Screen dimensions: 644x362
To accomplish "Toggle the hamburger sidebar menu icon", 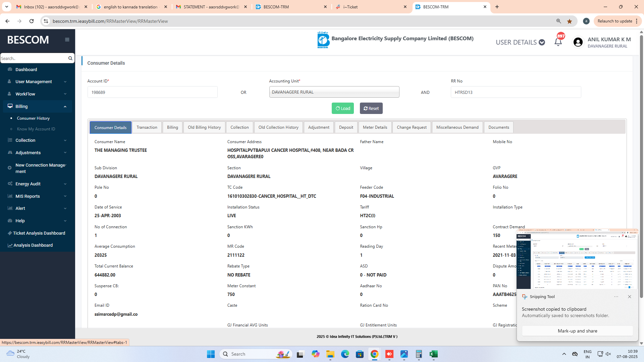I will point(67,40).
